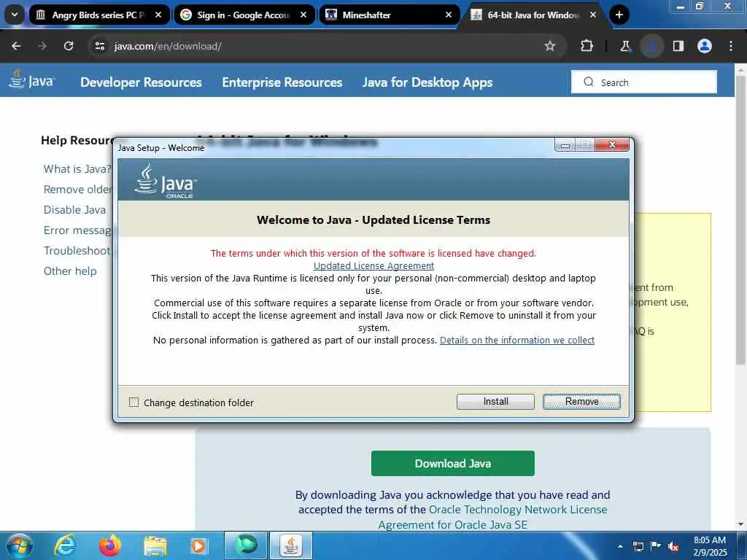This screenshot has height=560, width=747.
Task: Close the 64-bit Java tab
Action: coord(593,15)
